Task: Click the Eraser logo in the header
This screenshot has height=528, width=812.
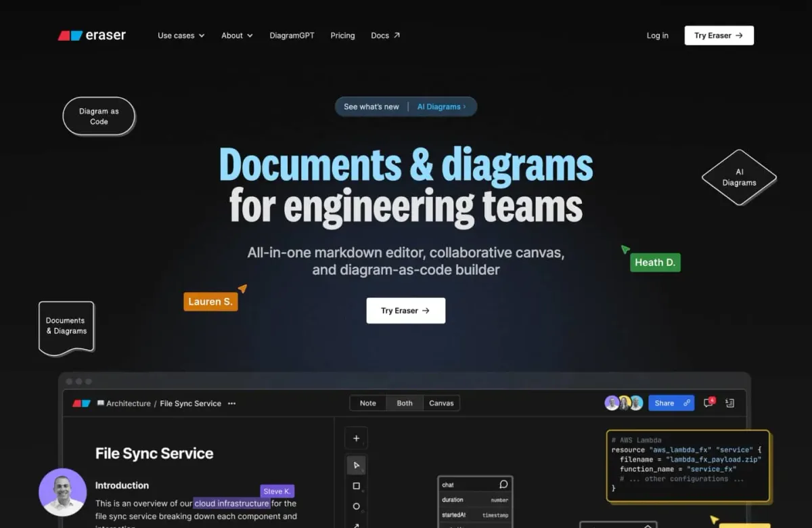Action: (x=91, y=35)
